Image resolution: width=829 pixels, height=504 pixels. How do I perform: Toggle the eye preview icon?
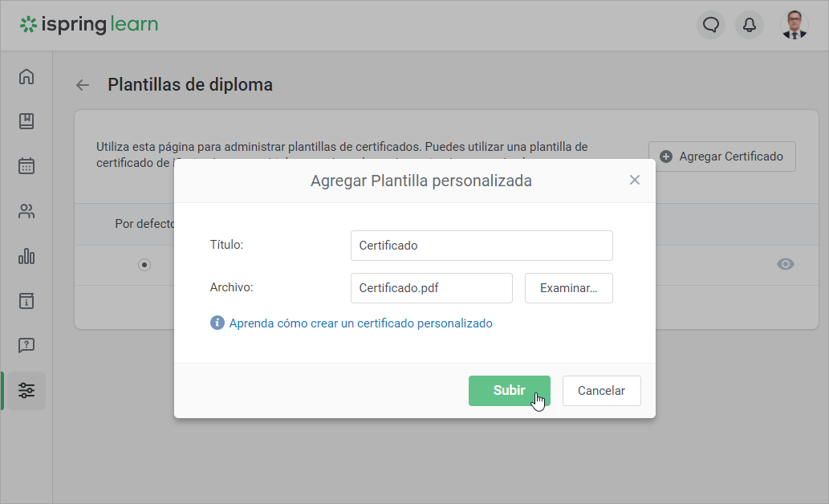coord(786,265)
